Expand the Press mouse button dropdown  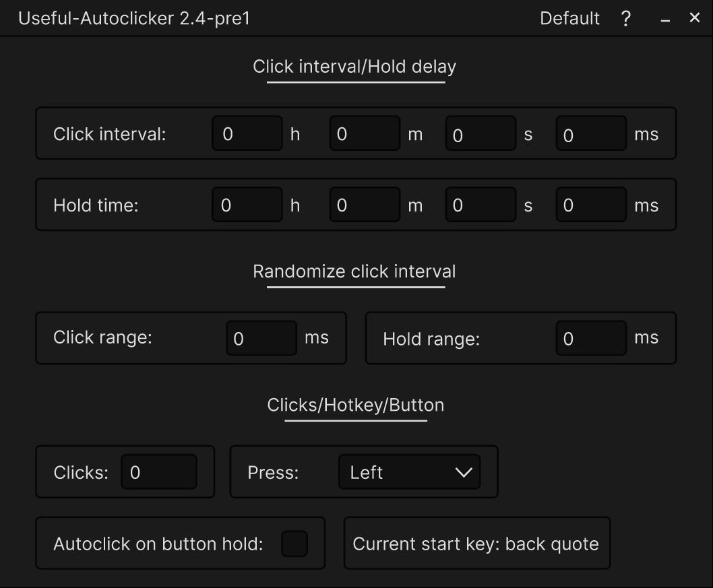tap(409, 471)
